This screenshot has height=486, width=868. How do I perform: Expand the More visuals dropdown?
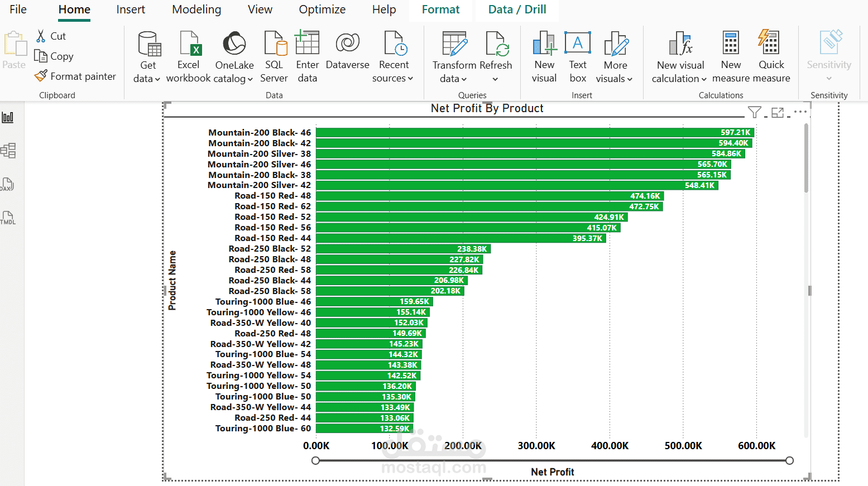pyautogui.click(x=630, y=79)
